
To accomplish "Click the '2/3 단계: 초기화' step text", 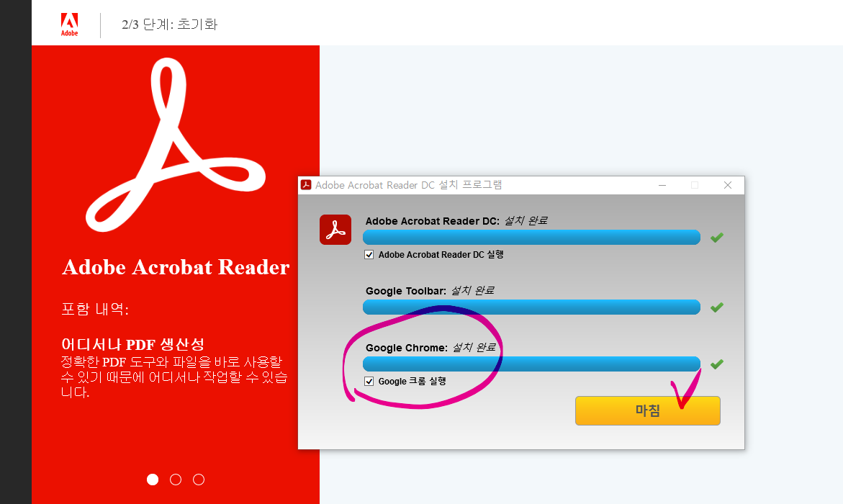I will (169, 24).
